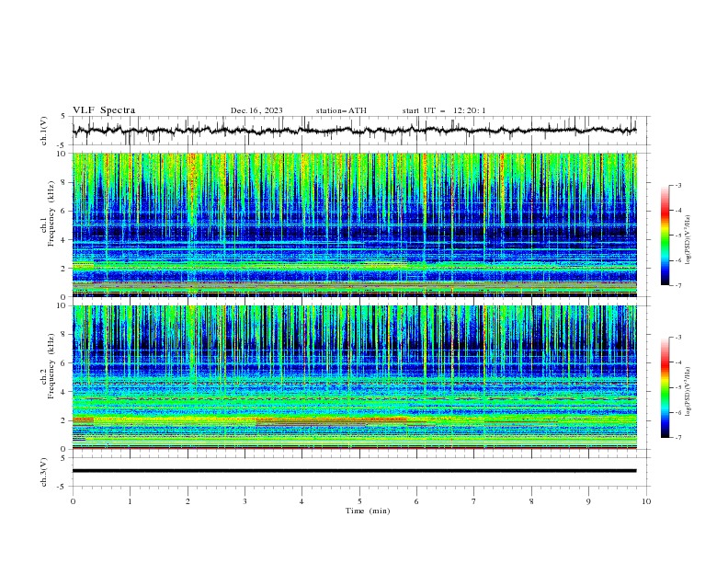Click the 'ch.3(V)' axis label
Viewport: 728px width, 563px height.
44,472
